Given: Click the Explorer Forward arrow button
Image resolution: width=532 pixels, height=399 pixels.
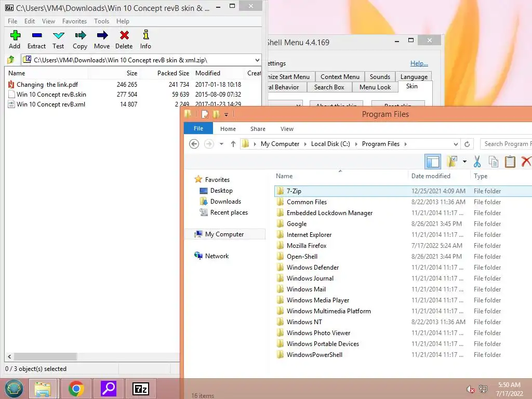Looking at the screenshot, I should point(209,144).
